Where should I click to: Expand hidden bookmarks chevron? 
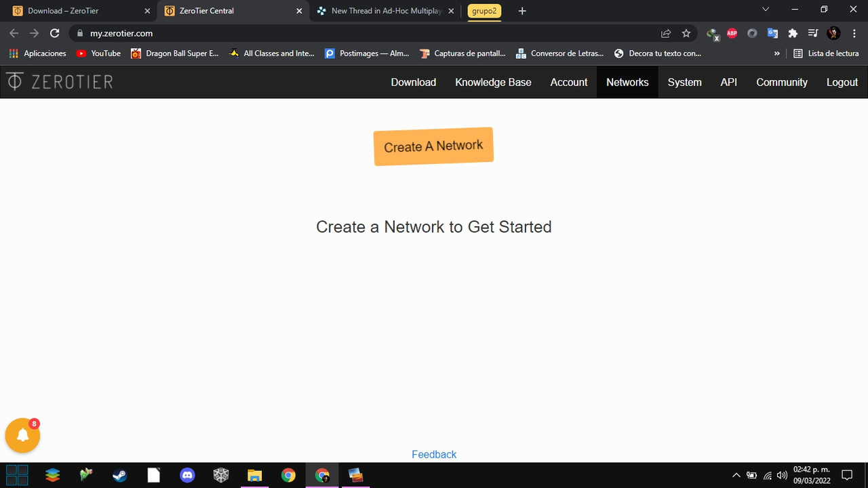tap(777, 53)
